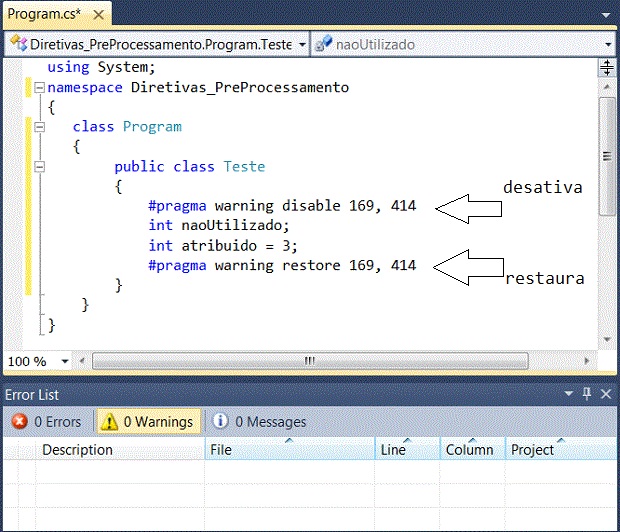This screenshot has height=532, width=620.
Task: Click the horizontal scrollbar right arrow
Action: [x=586, y=361]
